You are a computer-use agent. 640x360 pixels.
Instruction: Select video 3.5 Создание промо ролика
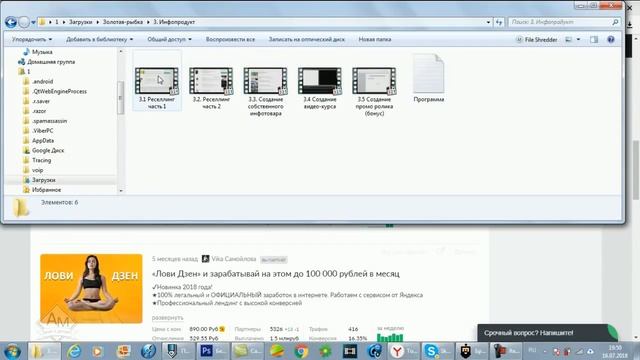374,91
